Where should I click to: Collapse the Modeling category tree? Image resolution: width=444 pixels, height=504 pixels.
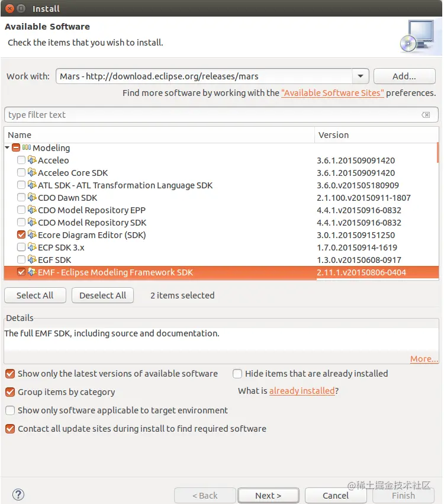point(8,148)
